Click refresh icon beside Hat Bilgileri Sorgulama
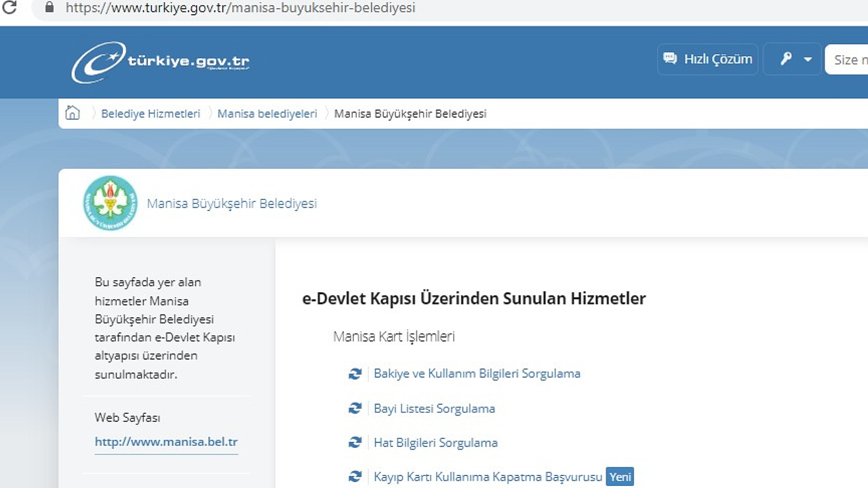Image resolution: width=868 pixels, height=488 pixels. 355,443
